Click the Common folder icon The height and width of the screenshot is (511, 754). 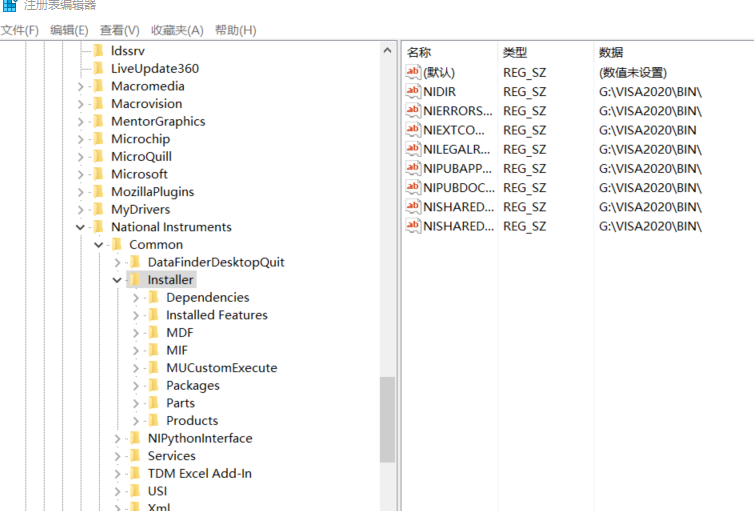[x=117, y=245]
